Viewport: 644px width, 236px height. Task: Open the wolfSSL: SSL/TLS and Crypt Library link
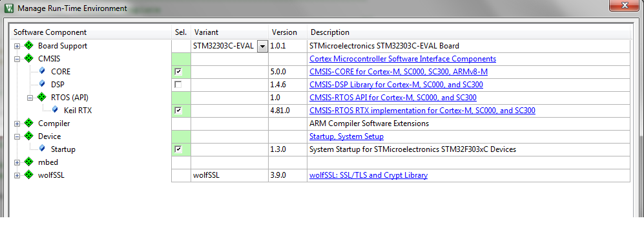pos(368,175)
